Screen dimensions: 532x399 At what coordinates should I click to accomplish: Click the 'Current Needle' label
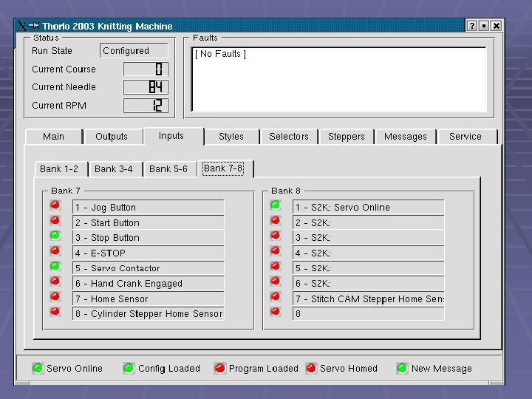tap(64, 87)
